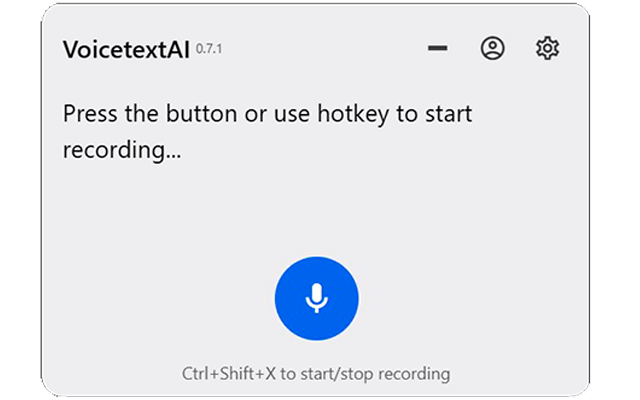Minimize the VoicetextAI window
This screenshot has height=400, width=640.
point(437,48)
